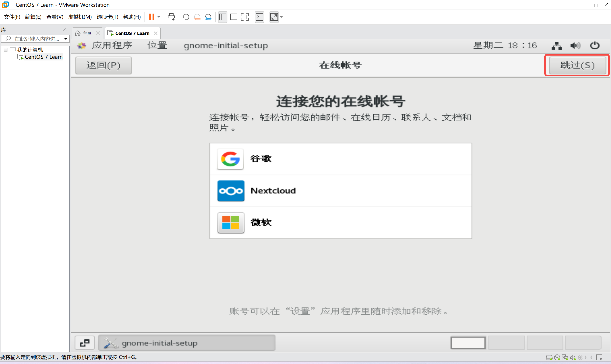Open the library search filter dropdown
This screenshot has height=364, width=611.
tap(66, 39)
